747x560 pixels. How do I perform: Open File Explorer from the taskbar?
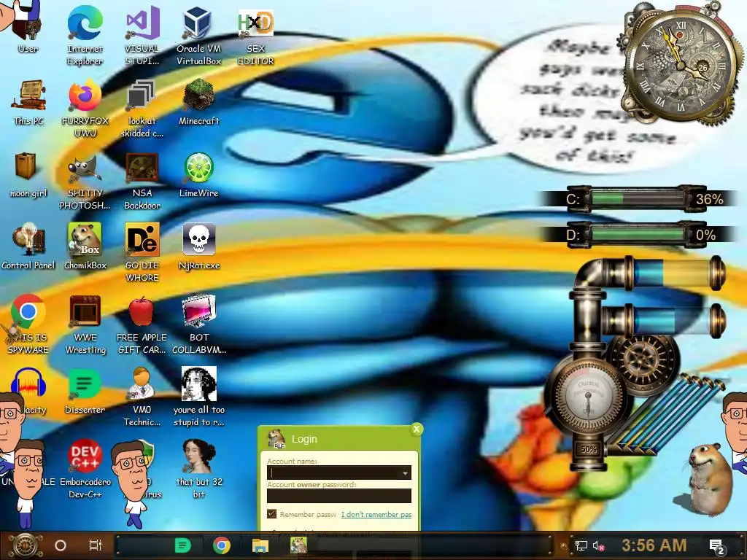[260, 545]
